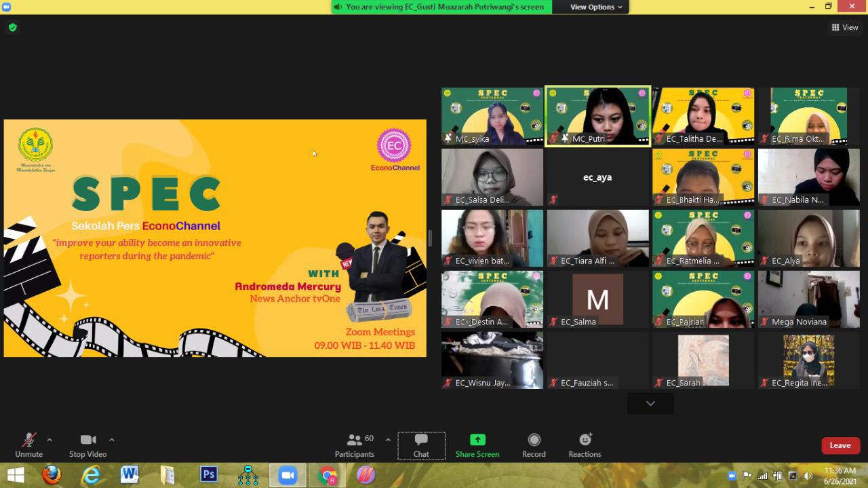This screenshot has width=868, height=488.
Task: Click Zoom logo in title bar
Action: coord(7,6)
